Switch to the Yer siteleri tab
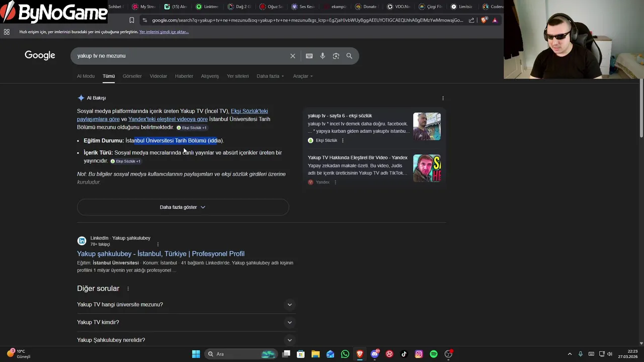Viewport: 644px width, 362px height. coord(237,76)
